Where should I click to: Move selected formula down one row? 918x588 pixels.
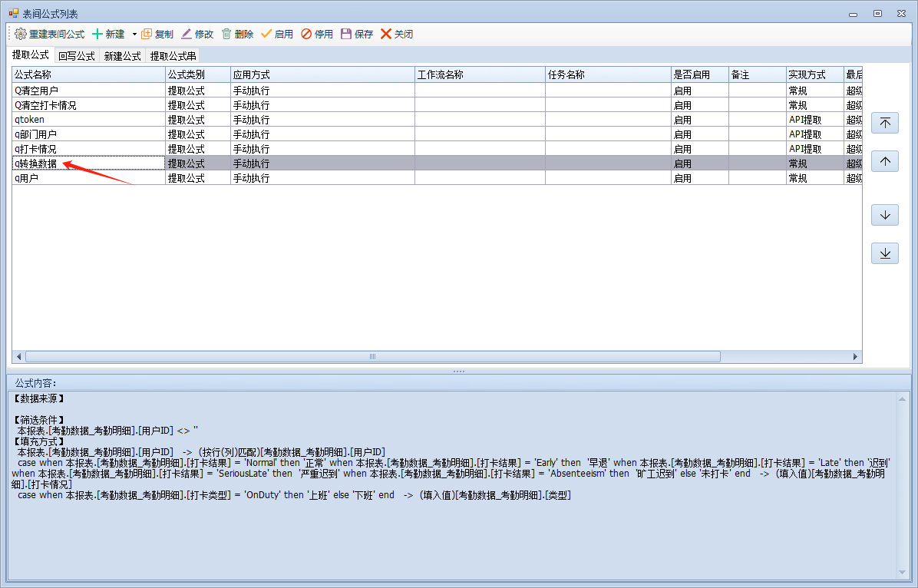pos(884,215)
